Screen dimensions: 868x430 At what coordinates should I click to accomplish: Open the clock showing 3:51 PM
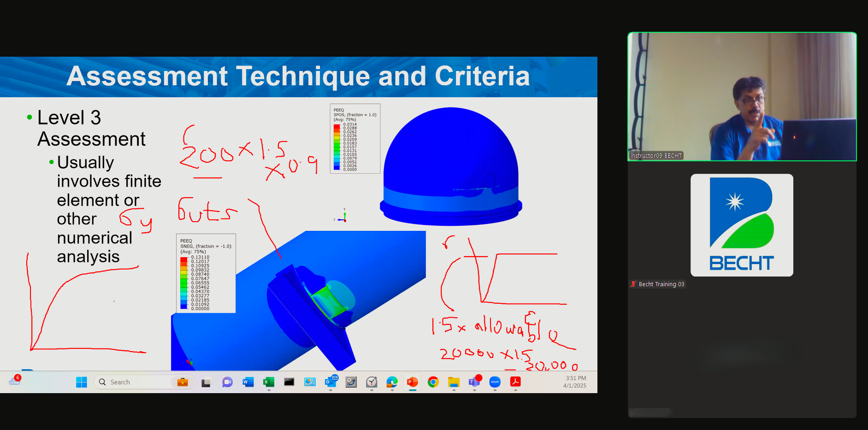click(x=575, y=382)
